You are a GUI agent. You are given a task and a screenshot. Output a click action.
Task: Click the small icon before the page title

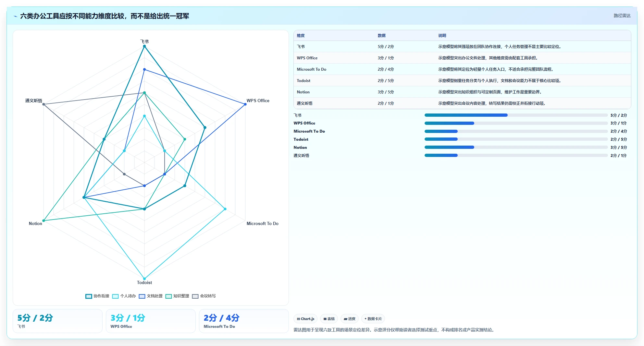point(15,16)
